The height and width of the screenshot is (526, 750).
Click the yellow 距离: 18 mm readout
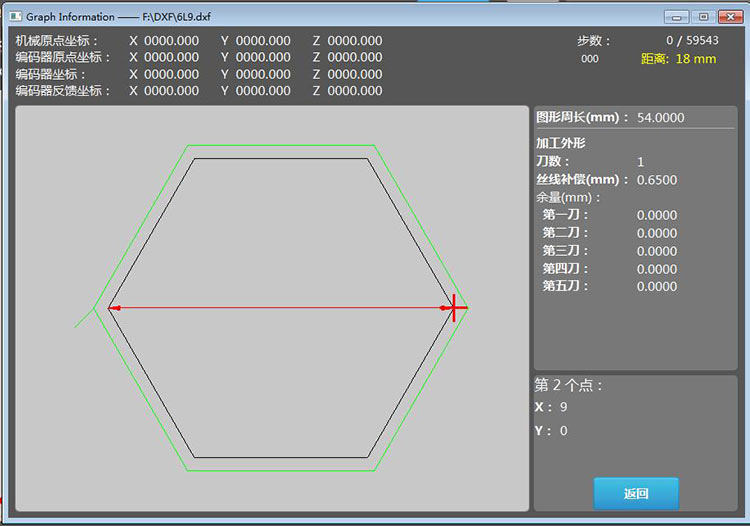pyautogui.click(x=678, y=59)
